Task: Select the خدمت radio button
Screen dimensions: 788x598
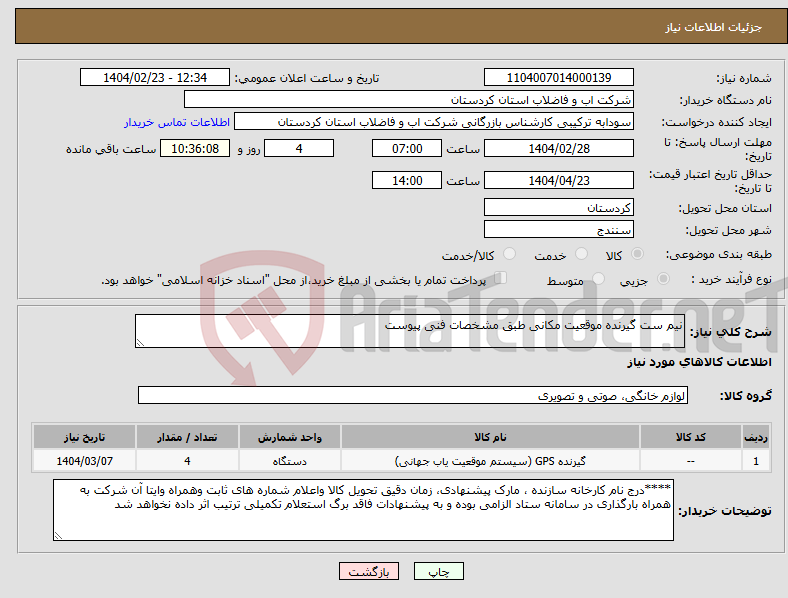Action: tap(581, 254)
